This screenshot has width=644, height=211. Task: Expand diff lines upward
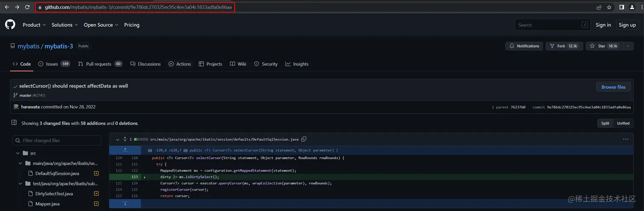tap(125, 150)
